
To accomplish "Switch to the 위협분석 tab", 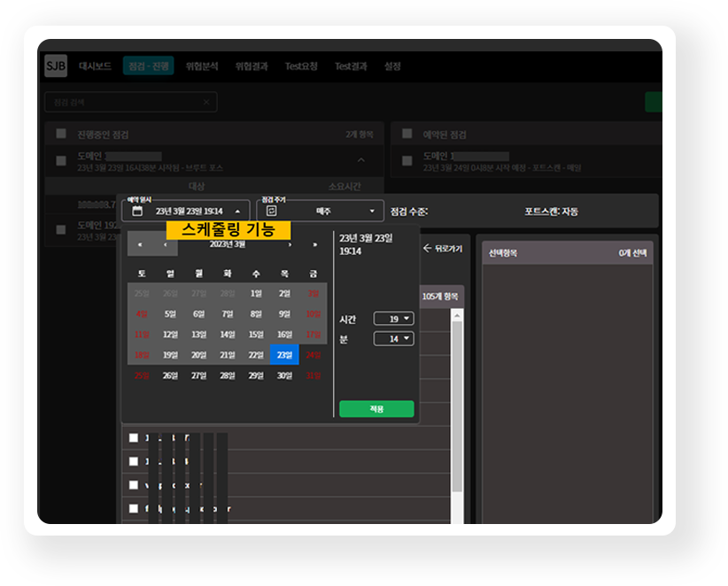I will (202, 66).
